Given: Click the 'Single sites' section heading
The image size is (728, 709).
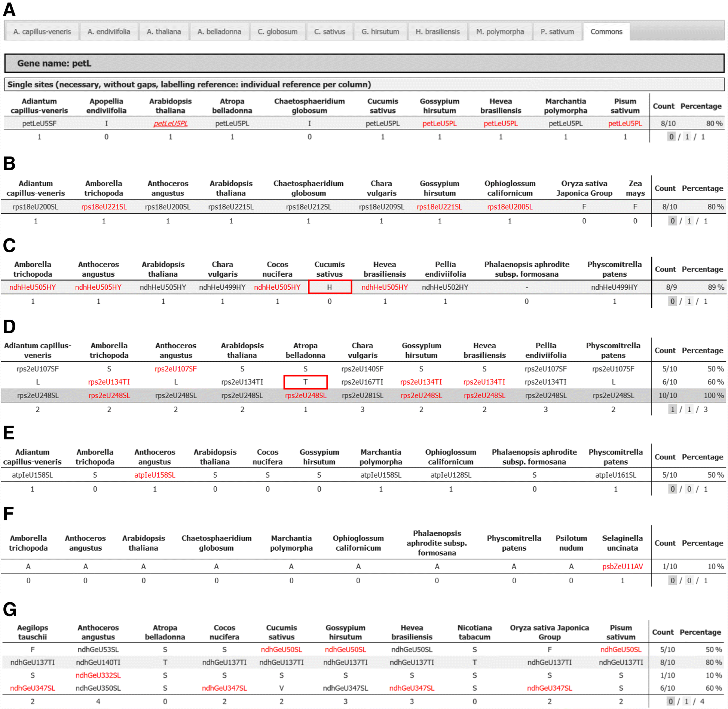Looking at the screenshot, I should (x=364, y=84).
